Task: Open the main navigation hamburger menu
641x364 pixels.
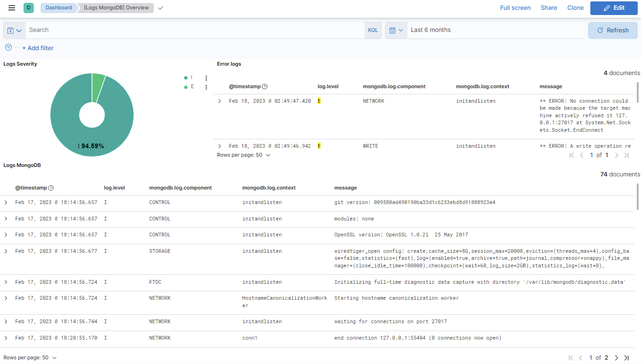Action: pos(11,8)
